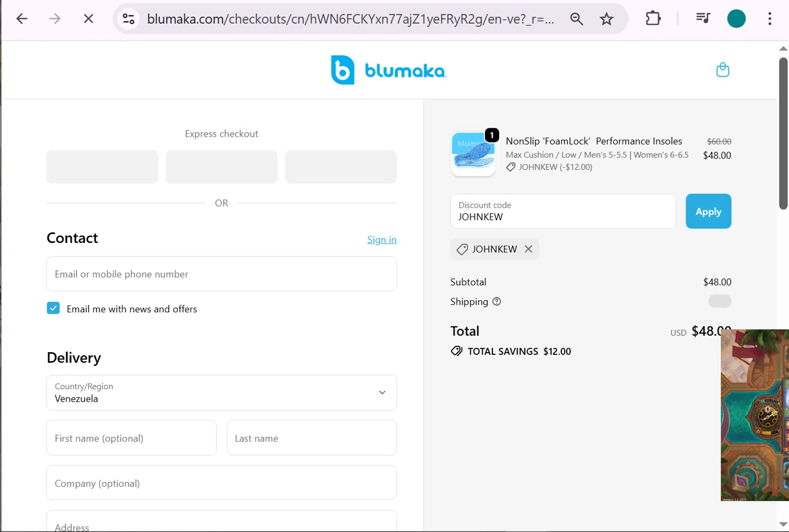Open the Chrome profile avatar
Image resolution: width=789 pixels, height=532 pixels.
coord(736,19)
